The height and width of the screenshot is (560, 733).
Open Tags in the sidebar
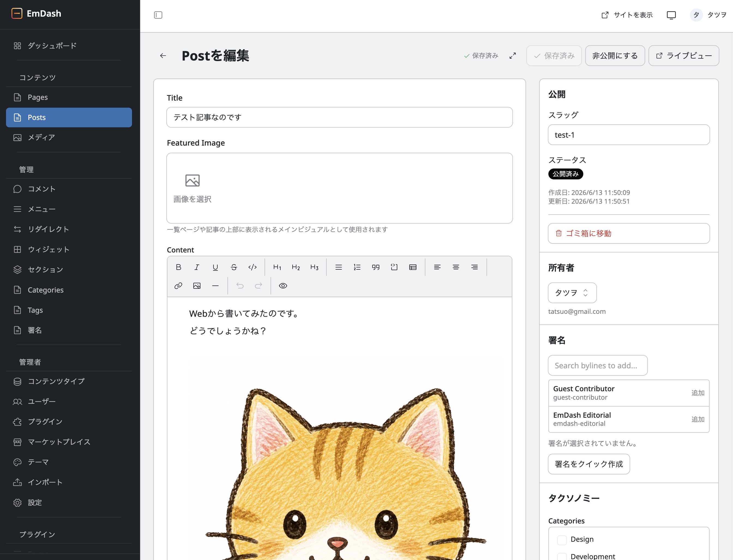pyautogui.click(x=69, y=310)
